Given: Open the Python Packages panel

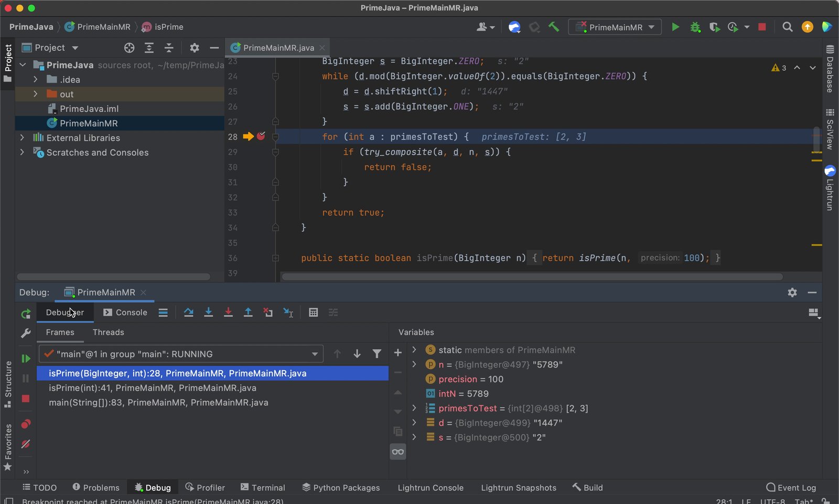Looking at the screenshot, I should (x=341, y=488).
